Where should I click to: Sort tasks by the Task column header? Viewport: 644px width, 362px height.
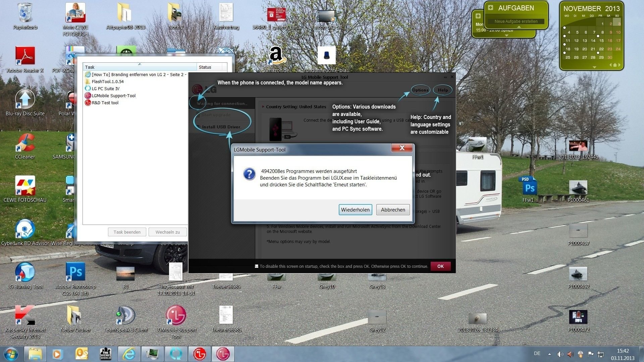coord(140,67)
